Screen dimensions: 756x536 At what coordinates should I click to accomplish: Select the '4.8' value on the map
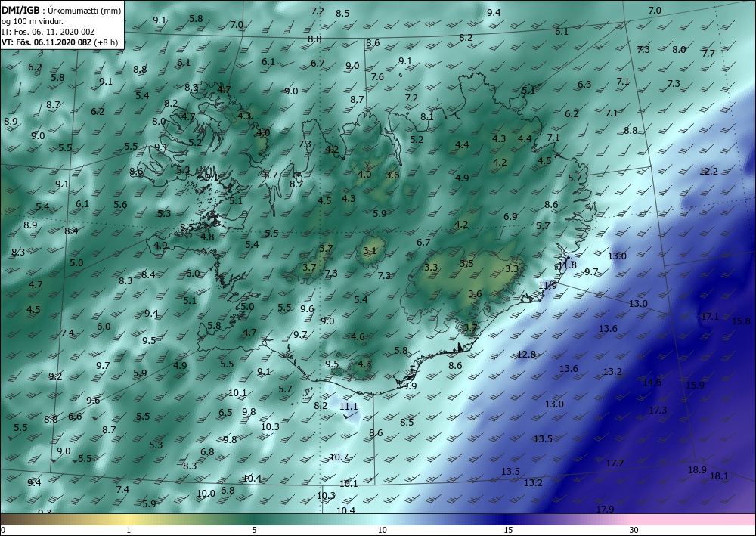207,237
